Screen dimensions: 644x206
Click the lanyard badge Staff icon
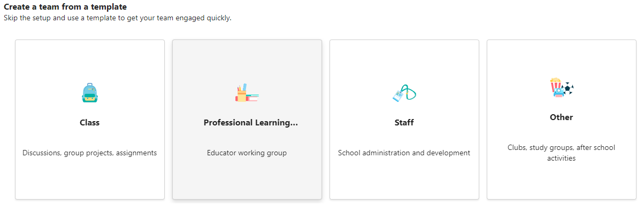tap(404, 93)
